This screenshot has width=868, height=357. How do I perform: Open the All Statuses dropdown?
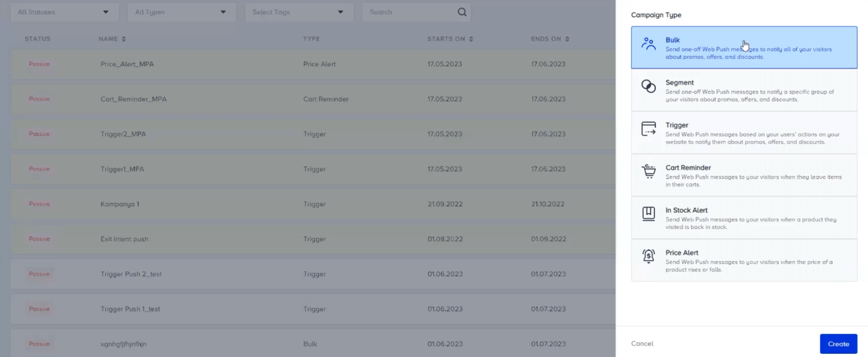point(64,12)
